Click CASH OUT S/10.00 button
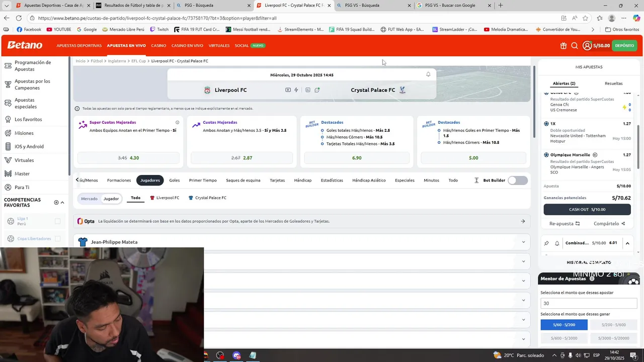This screenshot has height=362, width=644. (x=587, y=210)
